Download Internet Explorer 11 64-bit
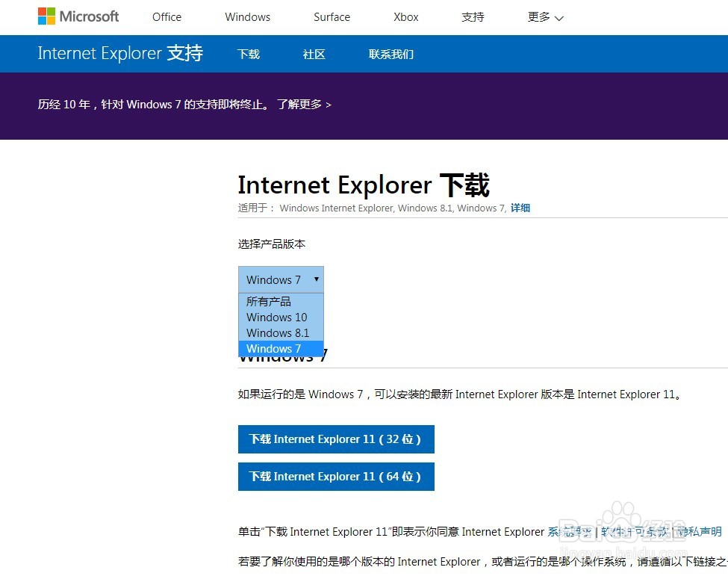The width and height of the screenshot is (728, 579). click(x=336, y=477)
